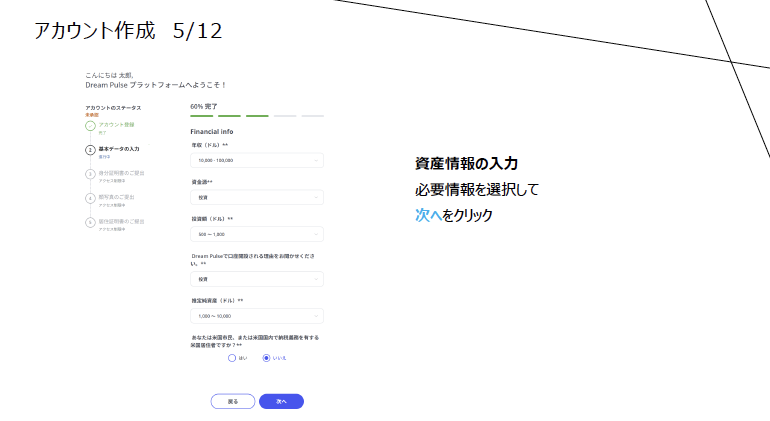Screen dimensions: 770x421
Task: Click the green checkmark step icon
Action: pyautogui.click(x=90, y=126)
